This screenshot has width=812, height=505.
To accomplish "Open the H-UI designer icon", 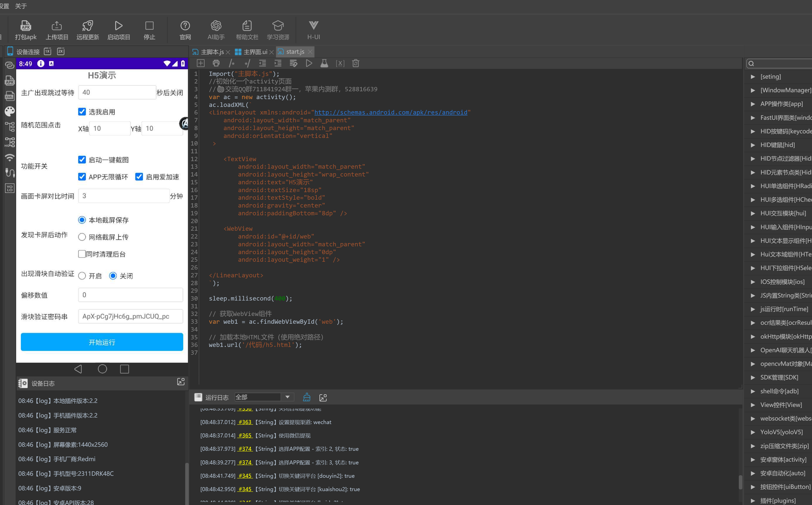I will (313, 26).
